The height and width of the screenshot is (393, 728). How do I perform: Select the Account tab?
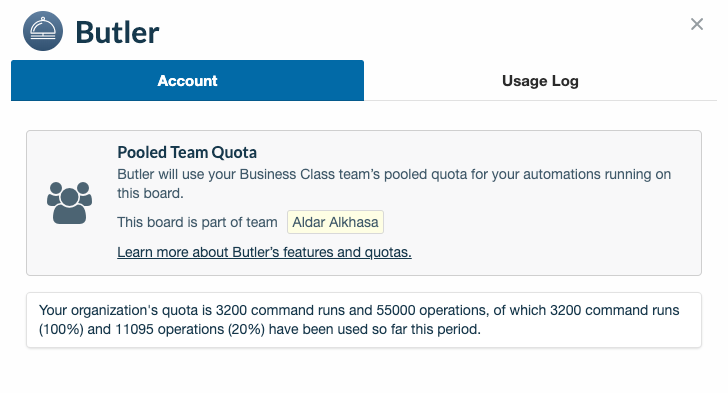[188, 80]
